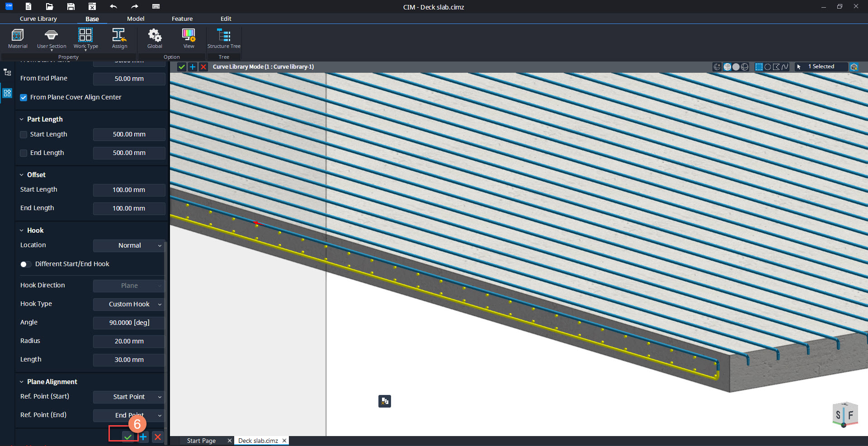Image resolution: width=868 pixels, height=446 pixels.
Task: Choose the polygon selection mode
Action: coord(776,67)
